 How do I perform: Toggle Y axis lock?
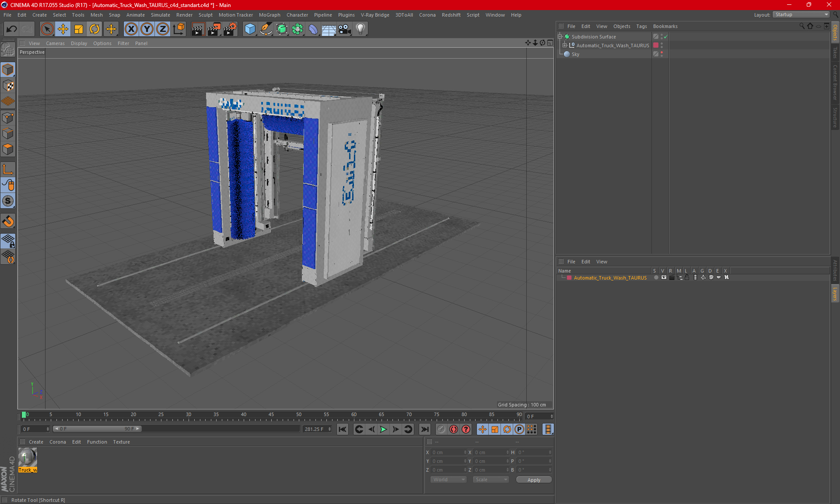click(147, 29)
